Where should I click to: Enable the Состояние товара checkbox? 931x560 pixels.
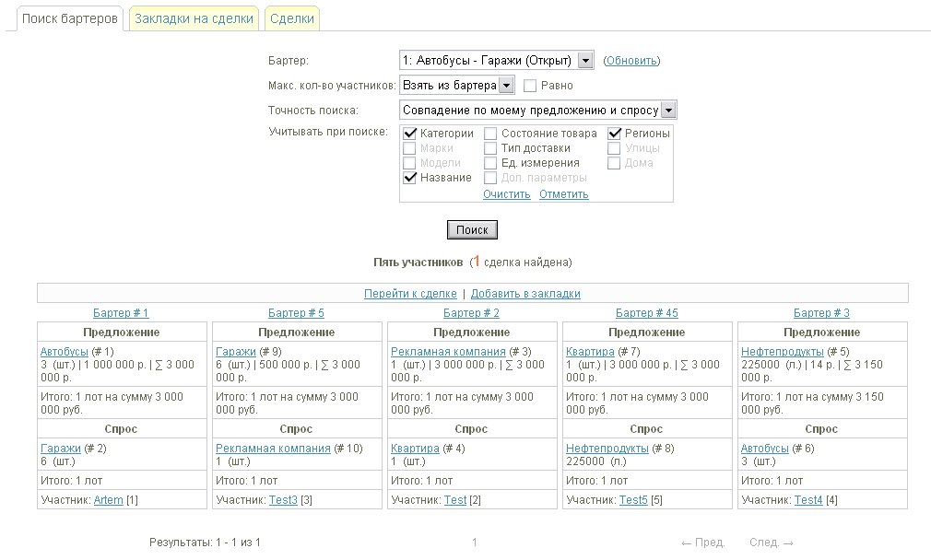coord(491,134)
